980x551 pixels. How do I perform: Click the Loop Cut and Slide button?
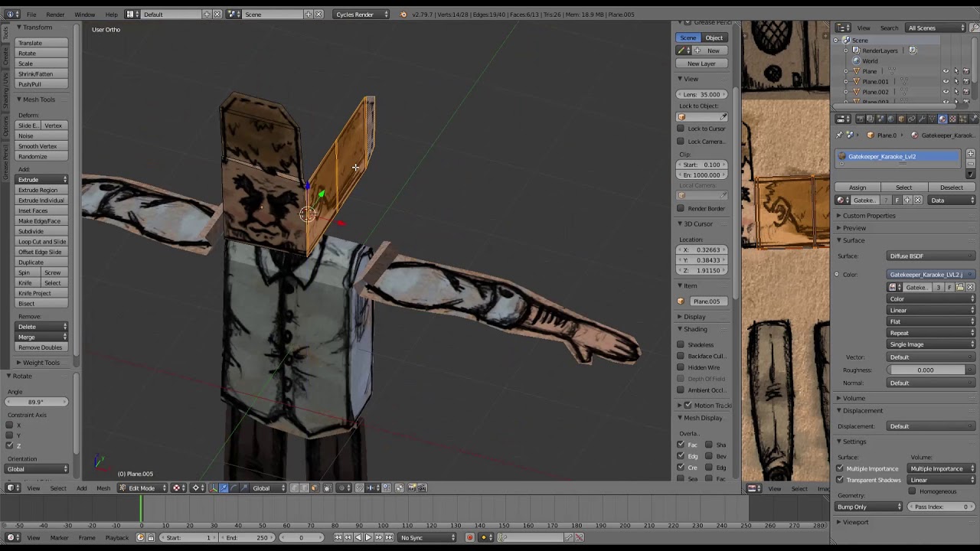pos(42,242)
